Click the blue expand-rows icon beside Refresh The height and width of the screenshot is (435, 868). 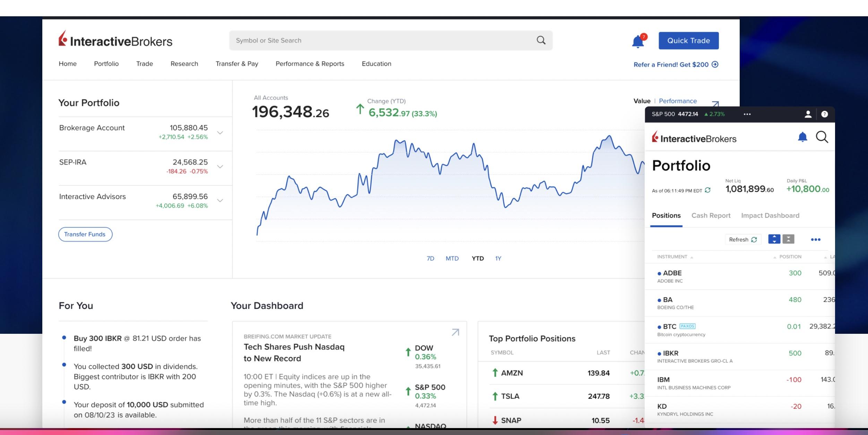click(x=774, y=239)
